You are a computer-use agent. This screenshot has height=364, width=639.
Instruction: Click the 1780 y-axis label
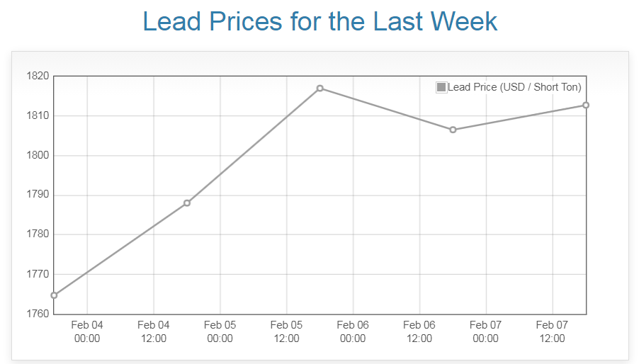(37, 234)
